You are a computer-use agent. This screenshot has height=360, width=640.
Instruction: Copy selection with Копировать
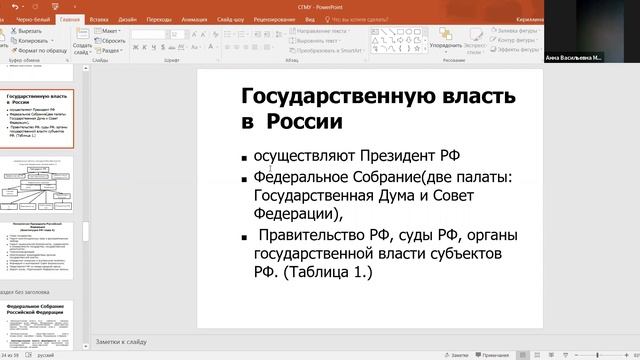(30, 41)
